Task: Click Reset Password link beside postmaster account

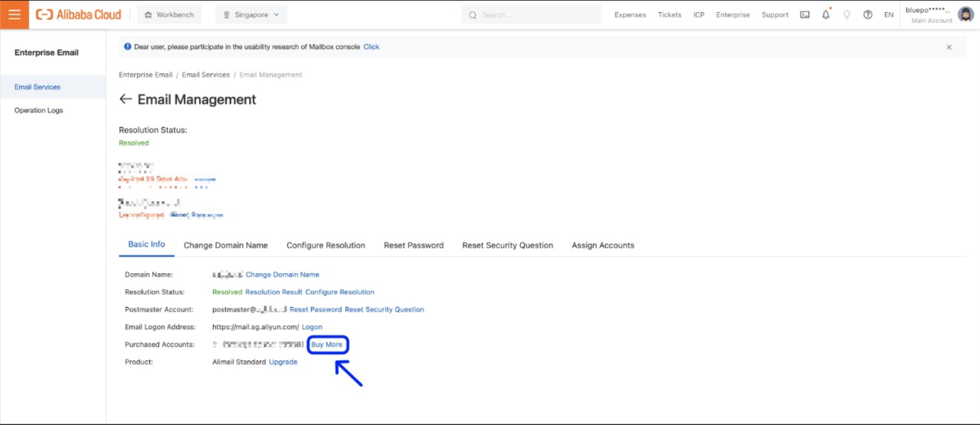Action: 315,309
